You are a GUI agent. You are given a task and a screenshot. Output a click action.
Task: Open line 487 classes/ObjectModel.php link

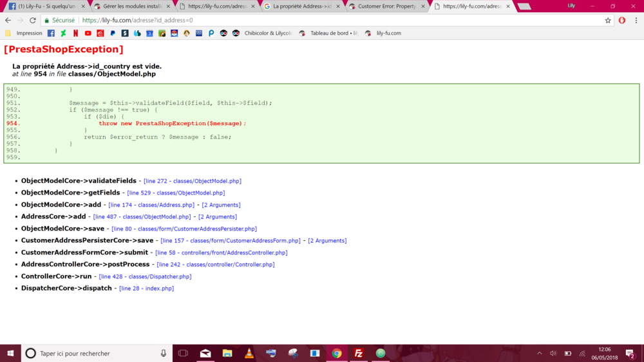142,217
